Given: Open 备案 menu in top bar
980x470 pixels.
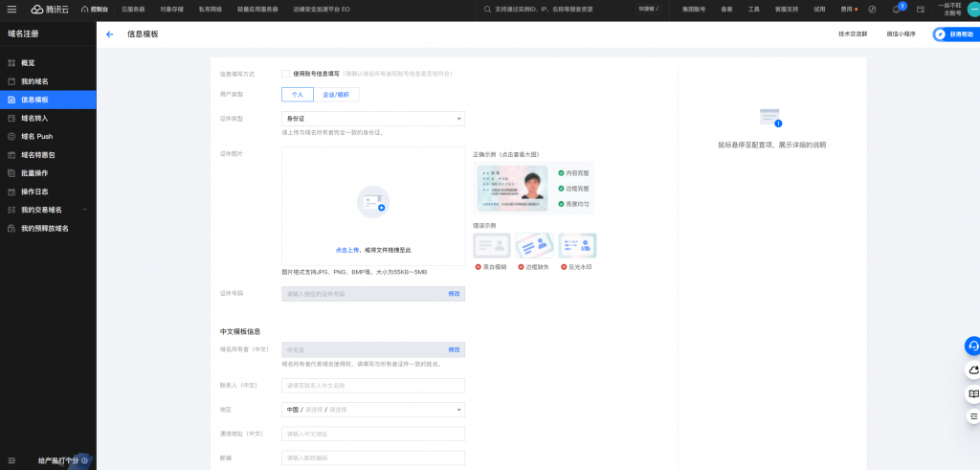Looking at the screenshot, I should tap(727, 10).
